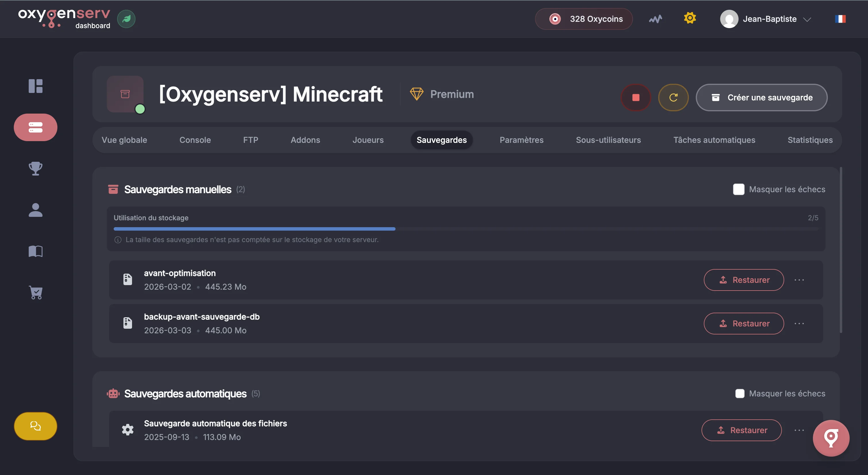Click the French flag language selector

840,19
